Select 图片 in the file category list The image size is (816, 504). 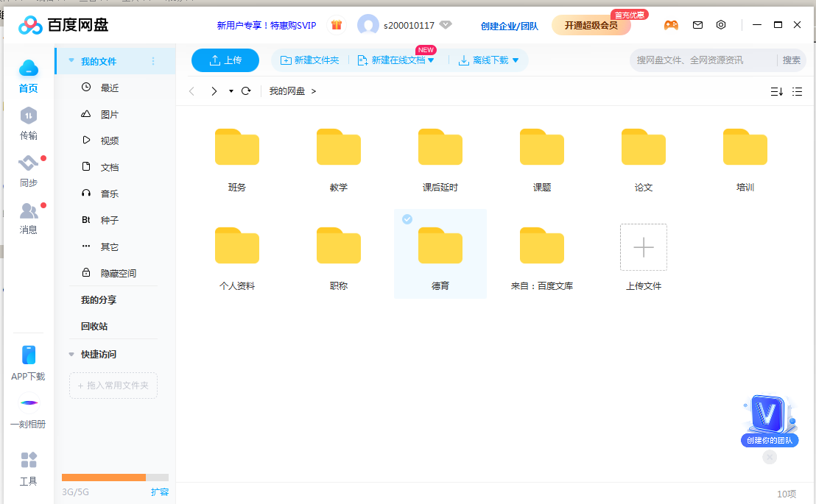(109, 115)
